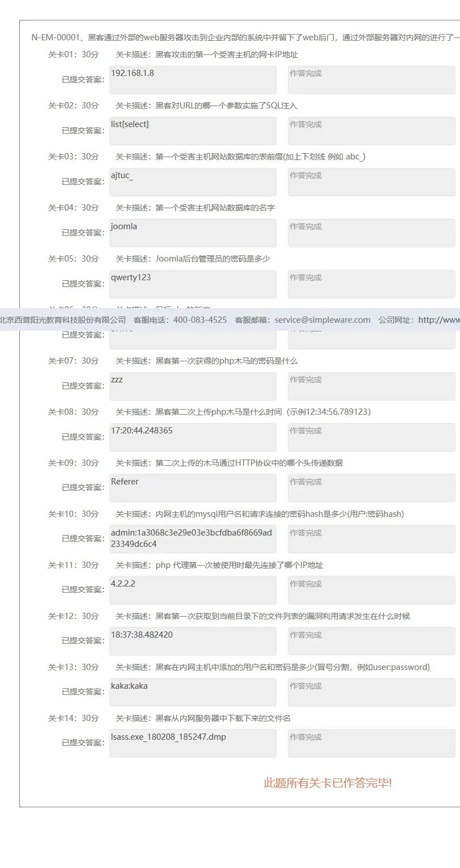Click the 作答完成 box beside 关卡14
The height and width of the screenshot is (868, 460).
pos(371,743)
